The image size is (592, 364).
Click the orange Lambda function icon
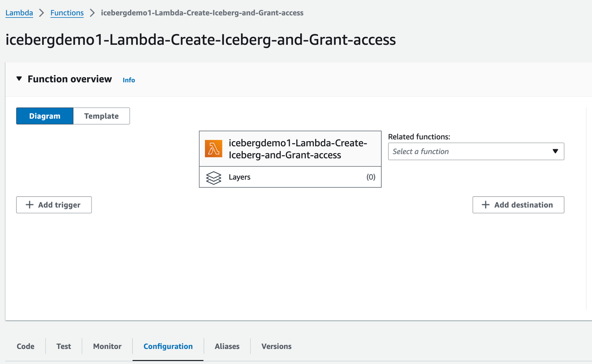214,149
